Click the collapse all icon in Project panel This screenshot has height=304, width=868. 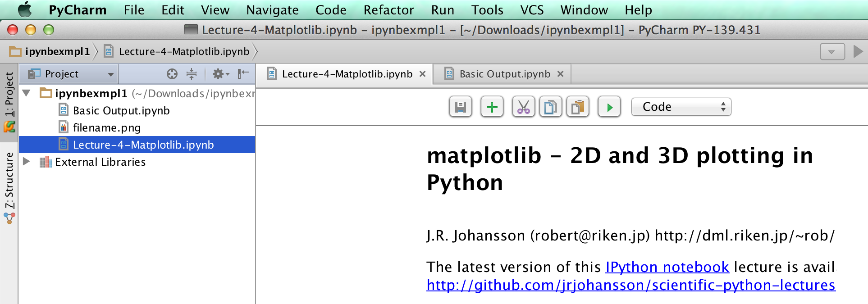coord(192,74)
